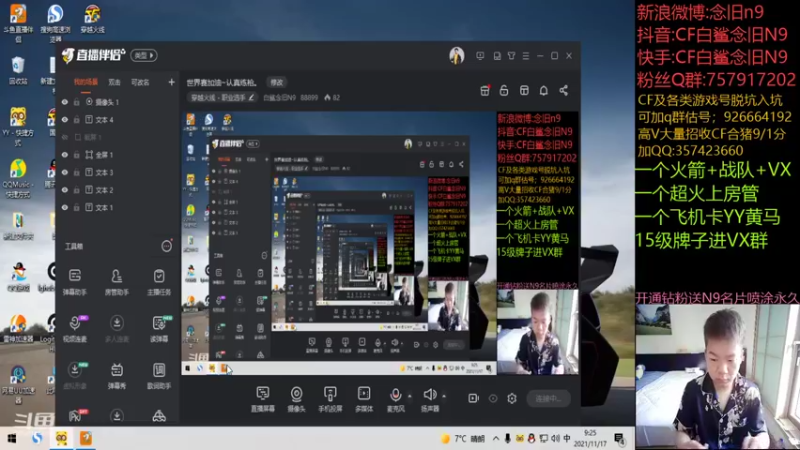Open the streamer avatar in the main title bar

point(457,55)
